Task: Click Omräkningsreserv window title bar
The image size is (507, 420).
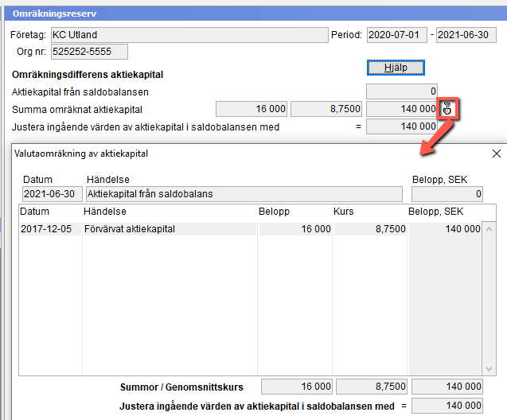Action: click(x=255, y=14)
